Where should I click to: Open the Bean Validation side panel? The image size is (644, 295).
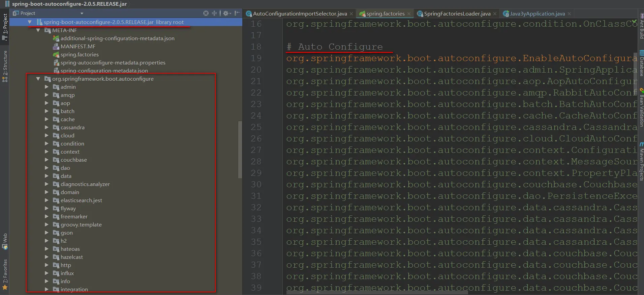pyautogui.click(x=641, y=107)
